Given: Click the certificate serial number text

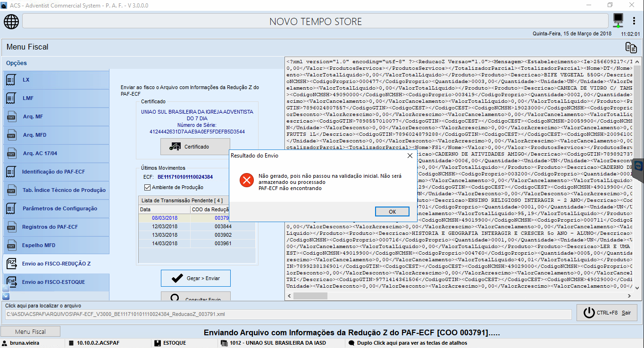Looking at the screenshot, I should [197, 132].
